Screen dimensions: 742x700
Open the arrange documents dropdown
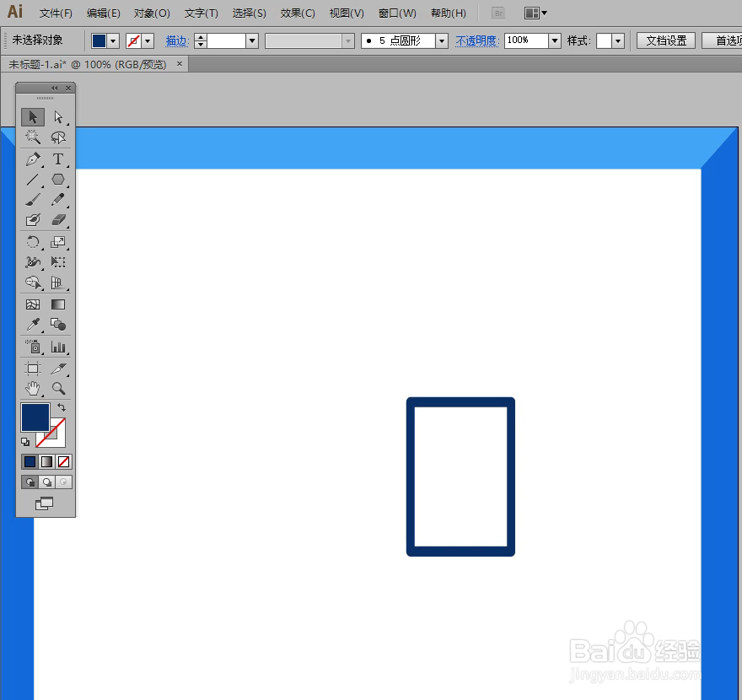(535, 13)
